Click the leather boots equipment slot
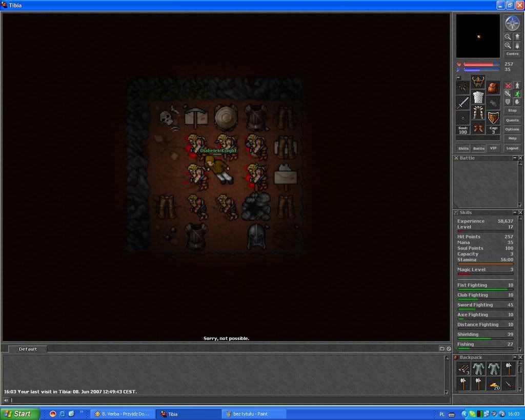Viewport: 525px width, 420px height. coord(478,128)
